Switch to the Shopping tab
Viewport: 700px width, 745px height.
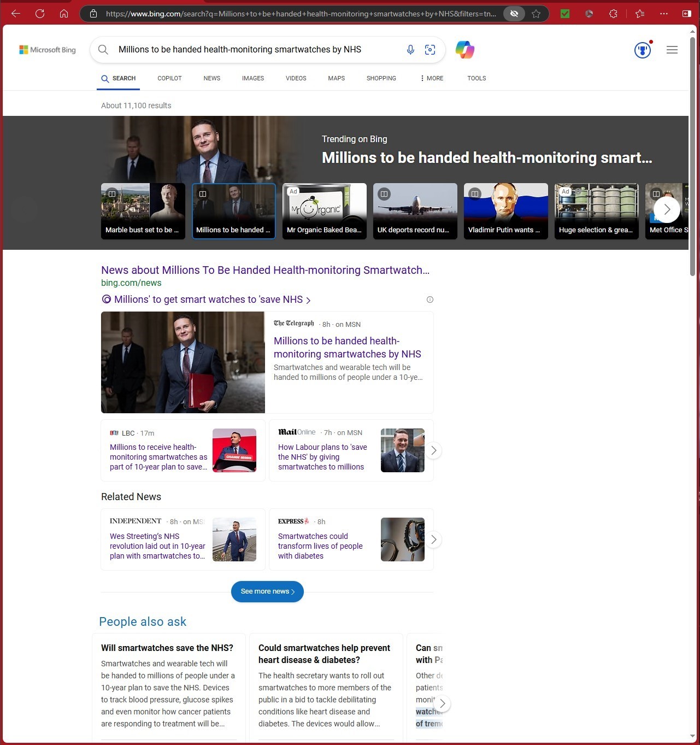[x=381, y=78]
